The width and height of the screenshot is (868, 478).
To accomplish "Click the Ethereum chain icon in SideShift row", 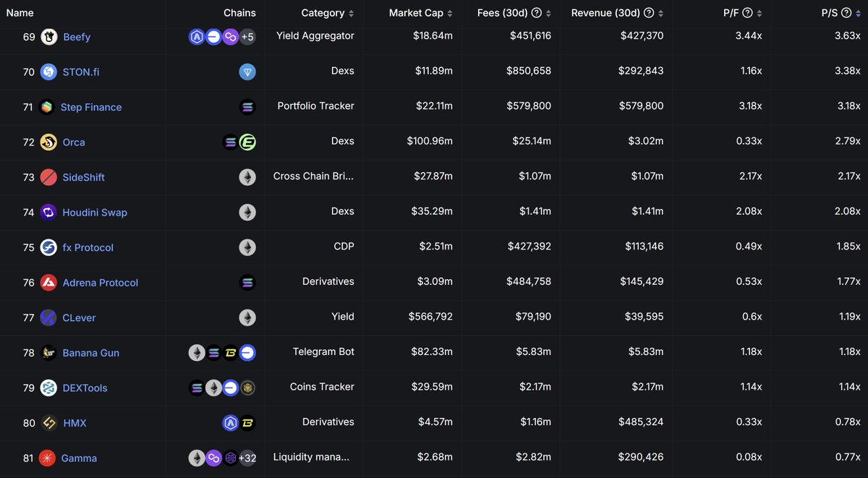I will click(247, 177).
